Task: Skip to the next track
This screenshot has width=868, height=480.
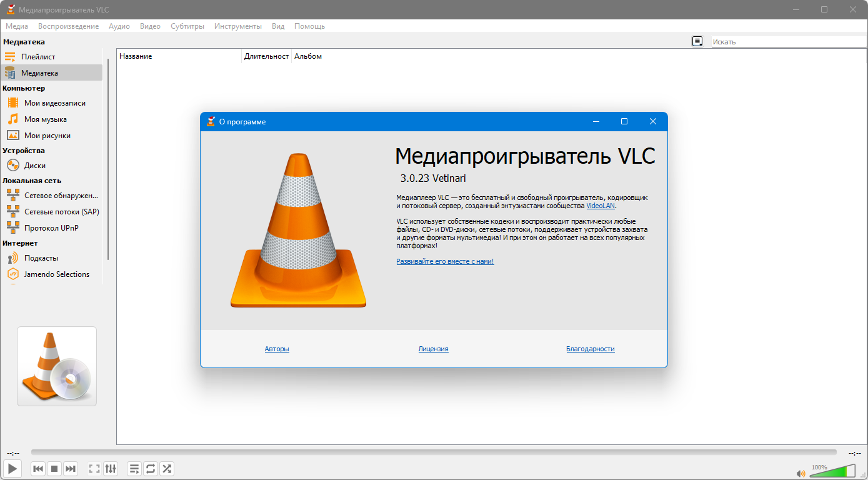Action: [x=71, y=469]
